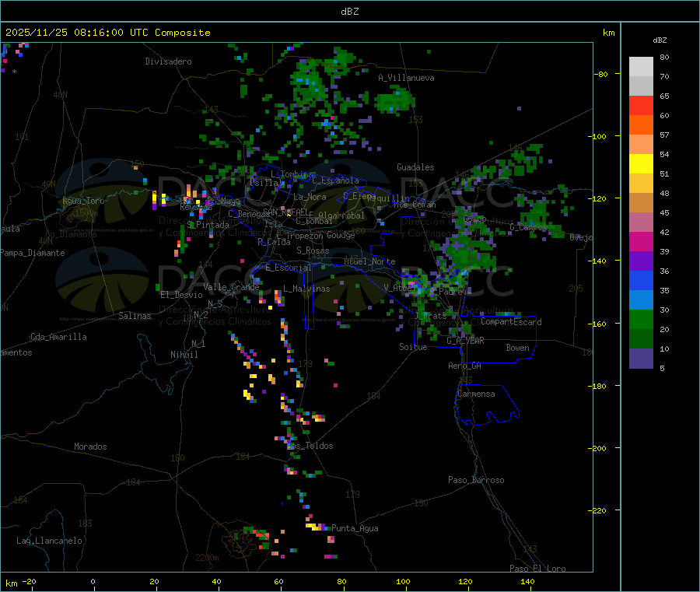The width and height of the screenshot is (700, 592).
Task: Click the '-20' km bottom axis label
Action: click(x=29, y=582)
